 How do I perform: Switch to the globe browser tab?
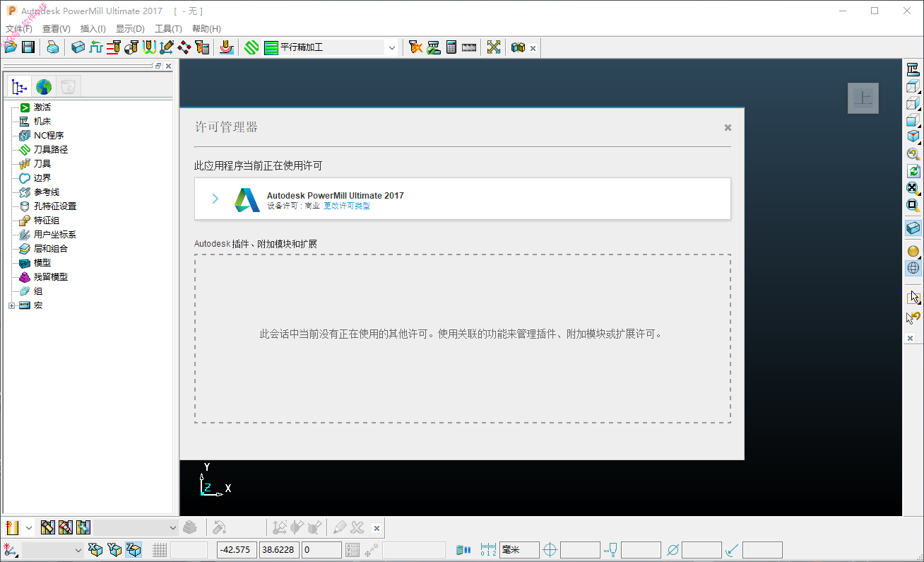coord(44,87)
